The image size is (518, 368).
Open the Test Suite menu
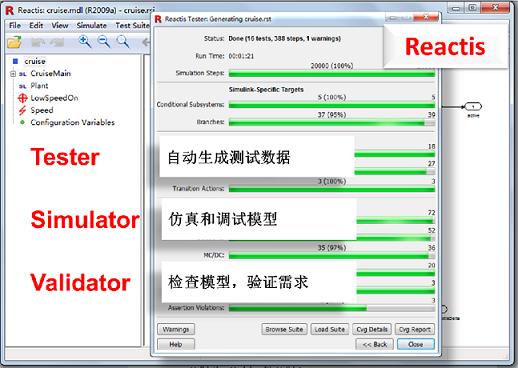132,25
